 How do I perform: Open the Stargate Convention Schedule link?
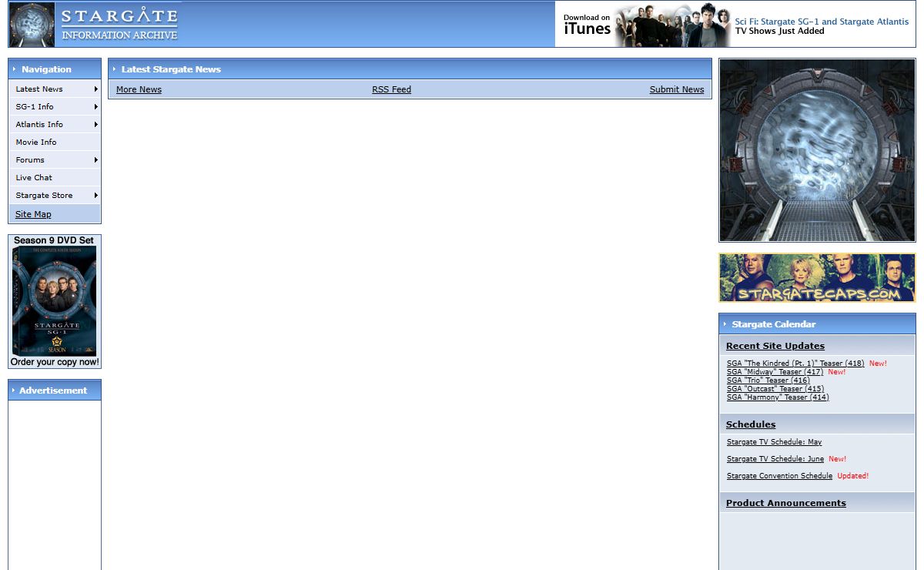point(779,476)
